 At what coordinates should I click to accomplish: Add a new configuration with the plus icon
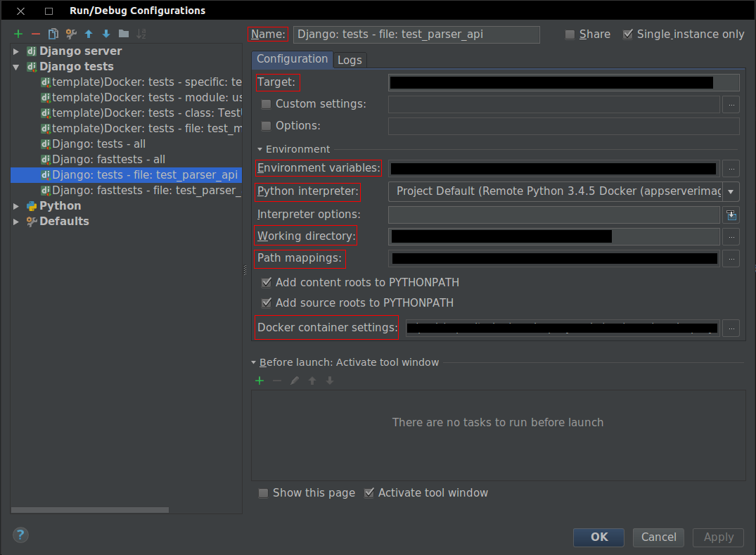(x=18, y=34)
